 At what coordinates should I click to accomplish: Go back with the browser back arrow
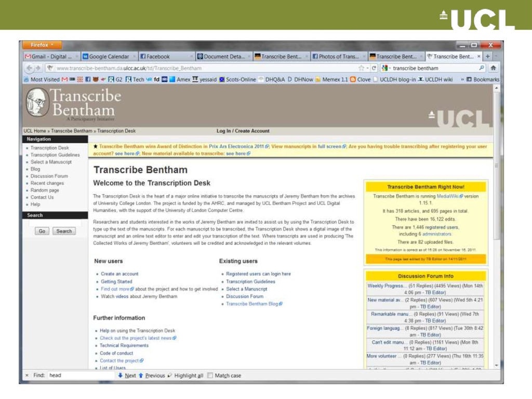pos(30,68)
